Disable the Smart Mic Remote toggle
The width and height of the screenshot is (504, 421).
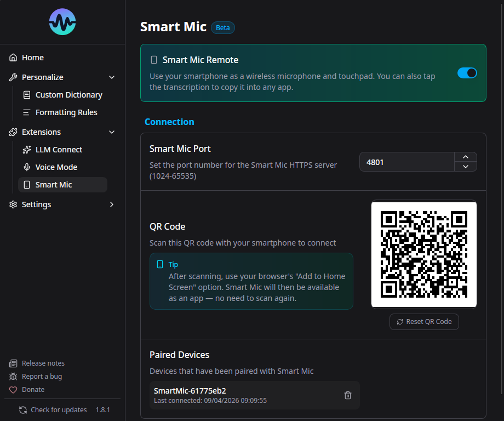point(467,72)
